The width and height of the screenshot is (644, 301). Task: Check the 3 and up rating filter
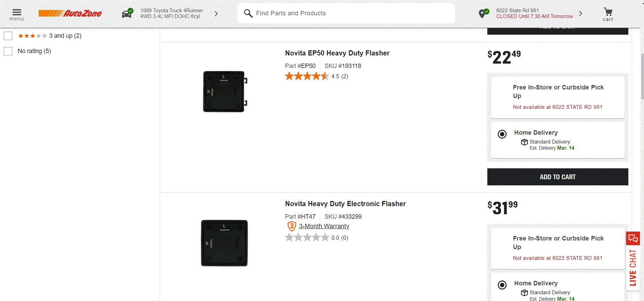[8, 36]
